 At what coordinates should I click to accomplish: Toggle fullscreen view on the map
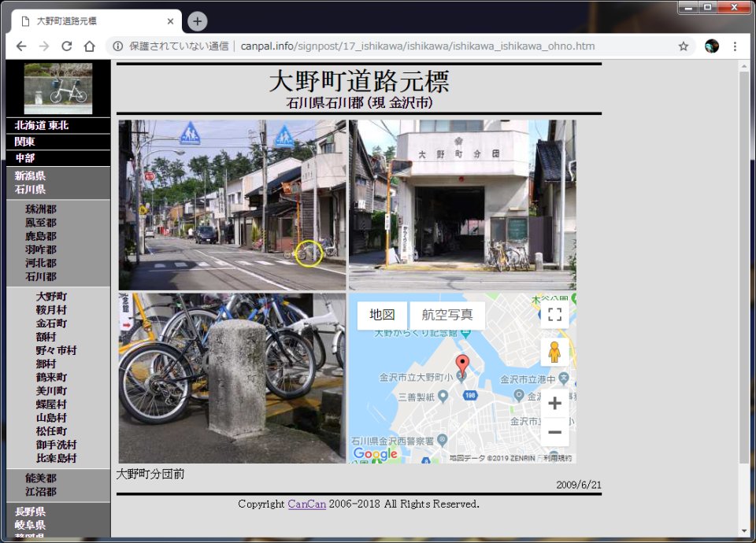tap(555, 315)
